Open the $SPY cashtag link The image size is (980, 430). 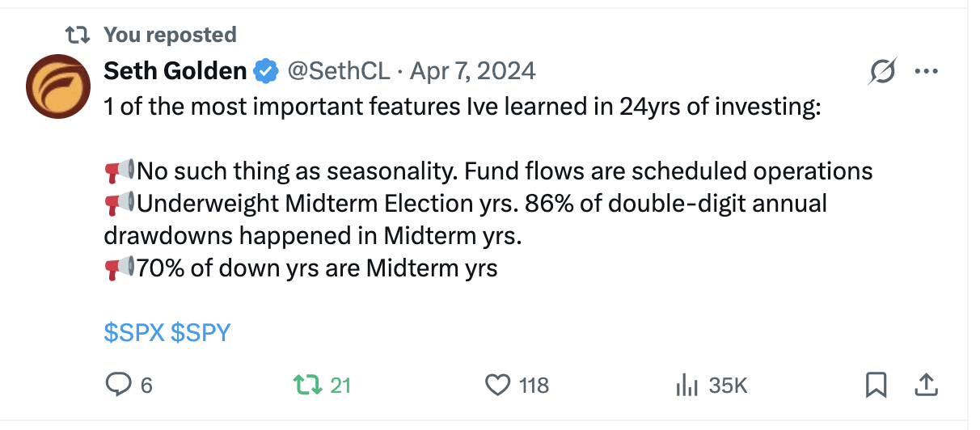click(201, 332)
